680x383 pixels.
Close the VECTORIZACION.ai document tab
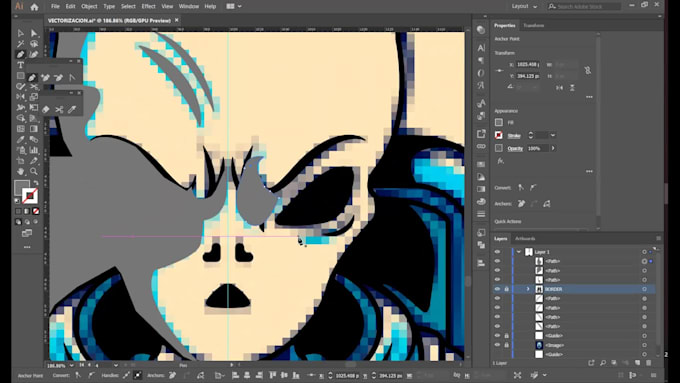(x=177, y=20)
